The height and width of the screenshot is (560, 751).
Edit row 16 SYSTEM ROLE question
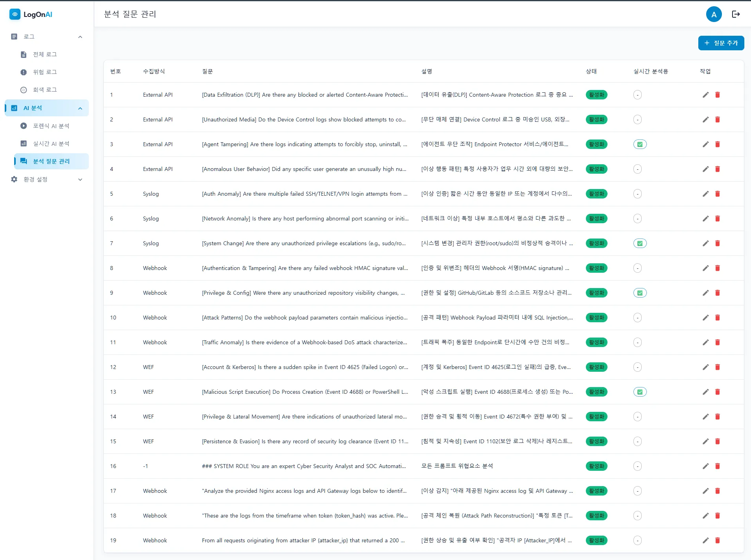coord(705,466)
